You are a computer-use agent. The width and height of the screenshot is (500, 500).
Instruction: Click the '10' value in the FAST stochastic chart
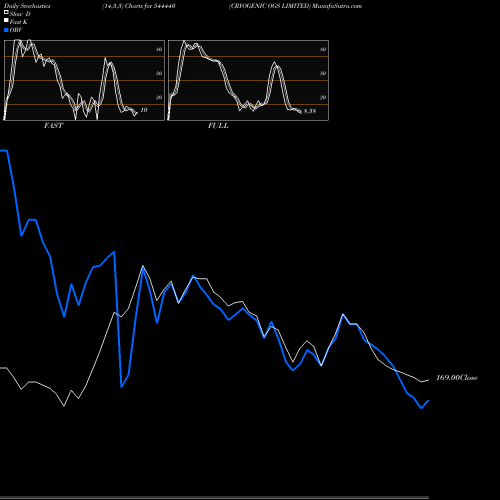pyautogui.click(x=144, y=110)
